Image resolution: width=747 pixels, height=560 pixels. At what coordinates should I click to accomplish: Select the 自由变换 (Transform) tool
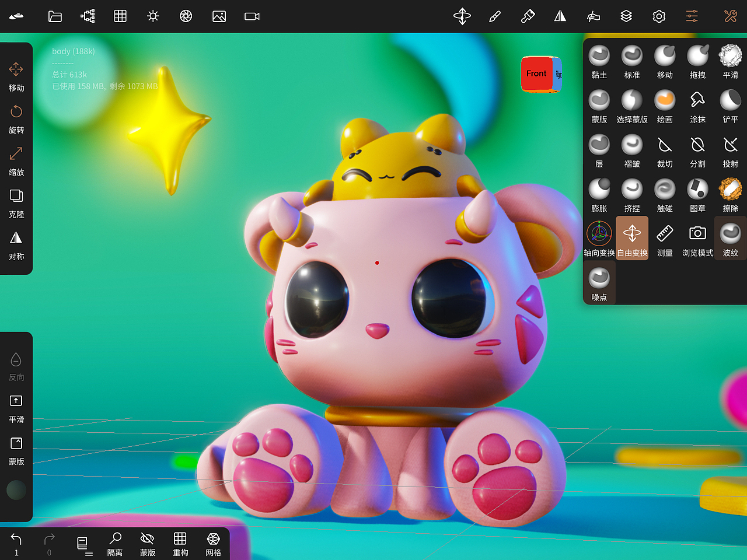pyautogui.click(x=632, y=239)
